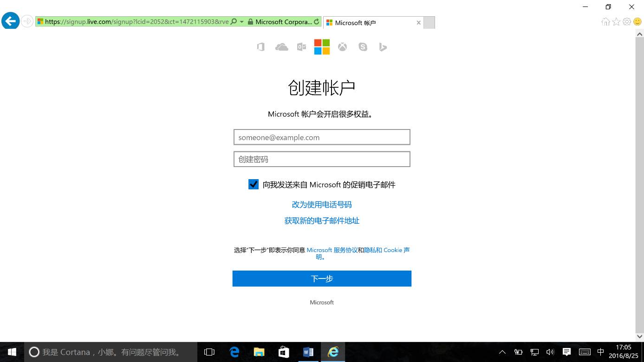Click the Skype icon in the header
Screen dimensions: 644x362
pyautogui.click(x=363, y=46)
